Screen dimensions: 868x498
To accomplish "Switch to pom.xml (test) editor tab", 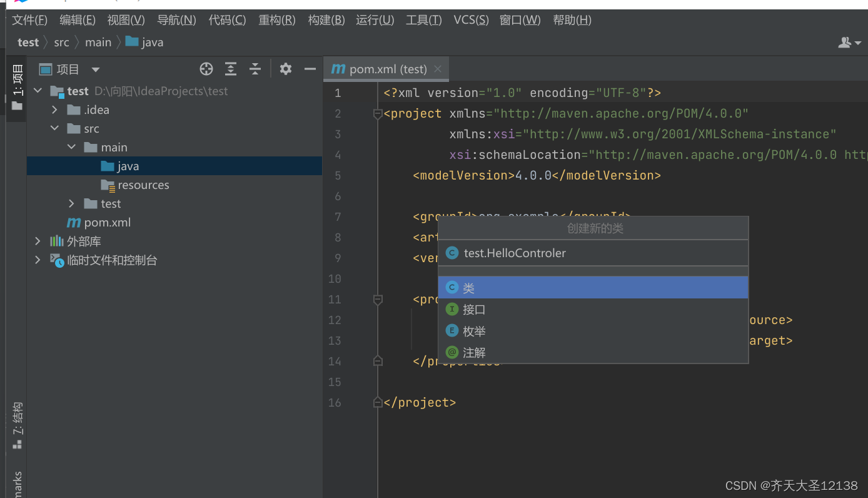I will tap(388, 69).
